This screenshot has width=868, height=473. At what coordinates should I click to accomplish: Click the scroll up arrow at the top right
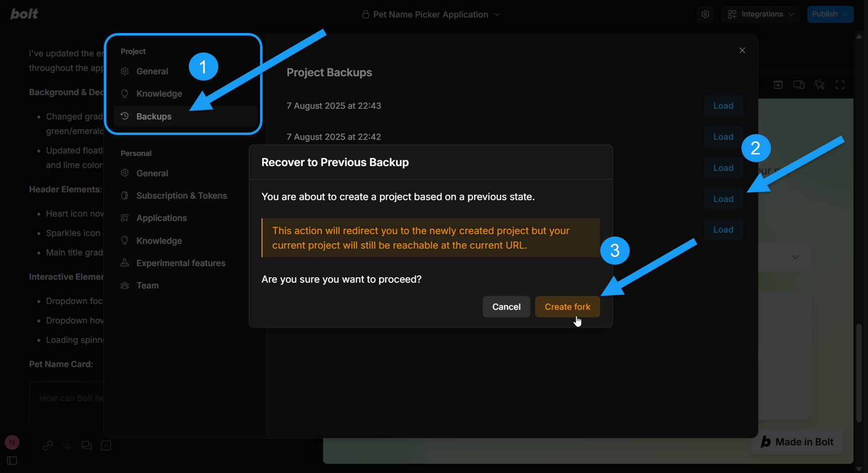tap(859, 36)
